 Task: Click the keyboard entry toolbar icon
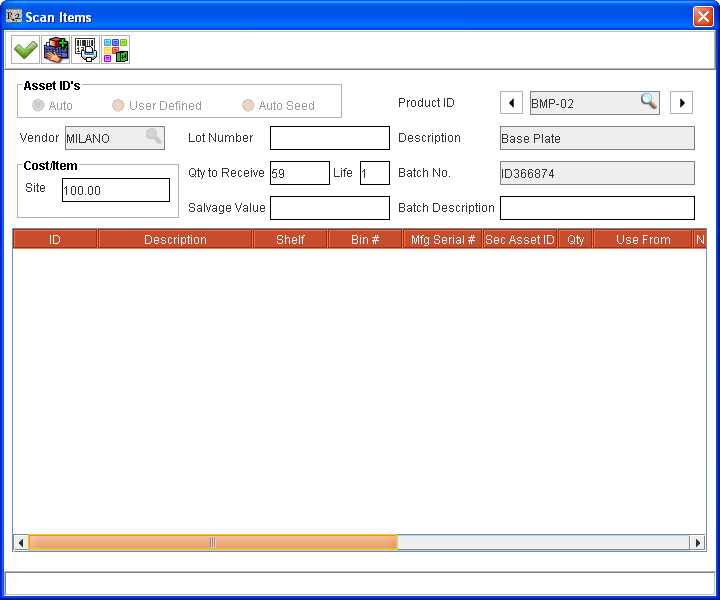[56, 49]
